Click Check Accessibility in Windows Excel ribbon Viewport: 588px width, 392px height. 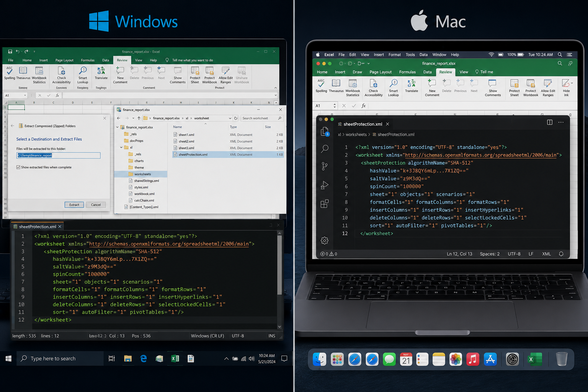(61, 75)
